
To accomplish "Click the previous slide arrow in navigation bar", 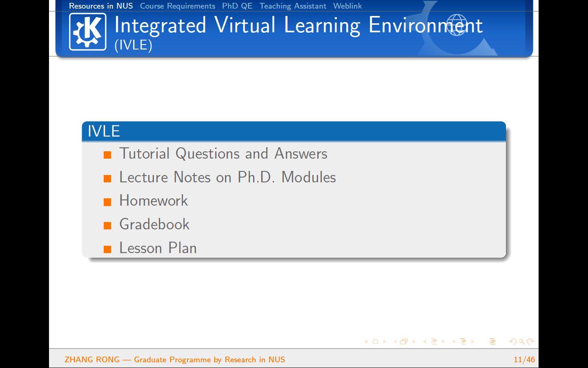I will [366, 341].
